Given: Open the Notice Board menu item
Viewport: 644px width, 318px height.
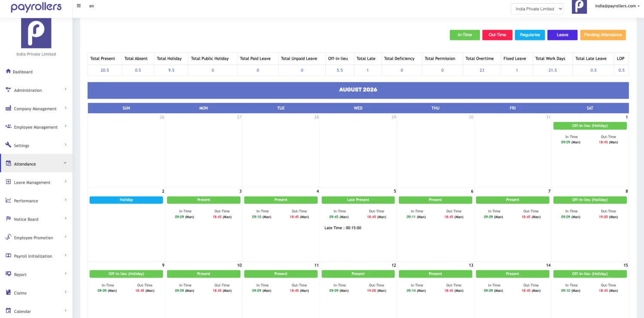Looking at the screenshot, I should click(36, 219).
